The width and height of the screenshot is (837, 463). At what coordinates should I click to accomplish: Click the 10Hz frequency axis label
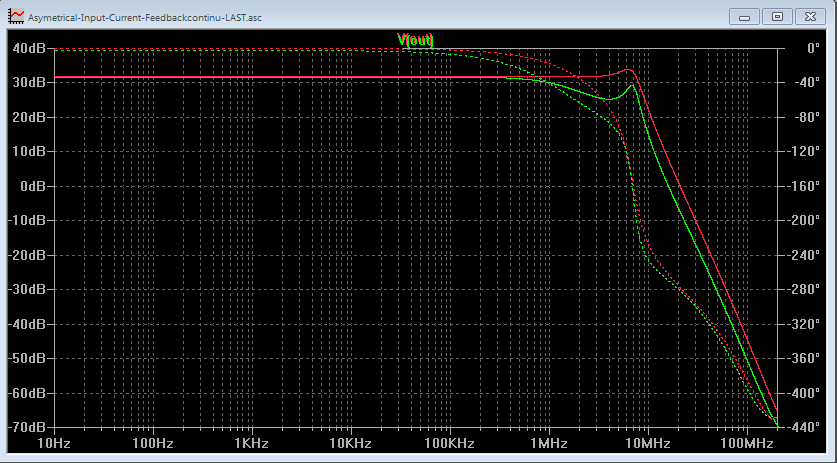tap(54, 443)
